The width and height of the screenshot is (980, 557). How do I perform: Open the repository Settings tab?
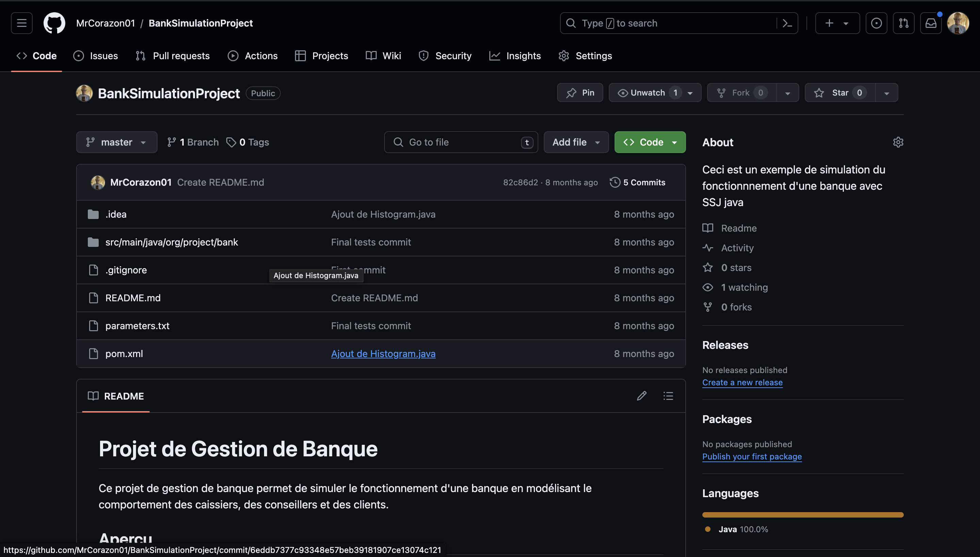point(585,56)
